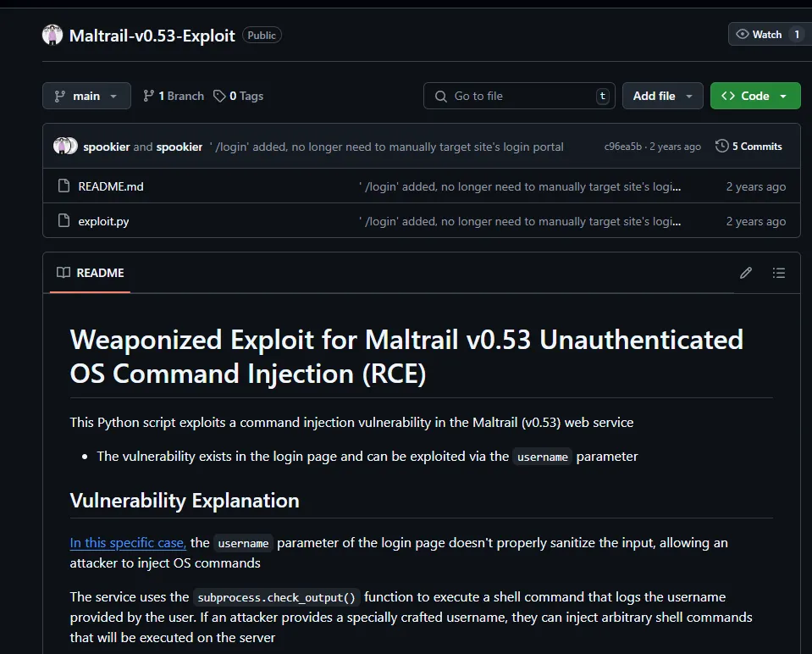
Task: Open the README.md file
Action: pyautogui.click(x=111, y=186)
